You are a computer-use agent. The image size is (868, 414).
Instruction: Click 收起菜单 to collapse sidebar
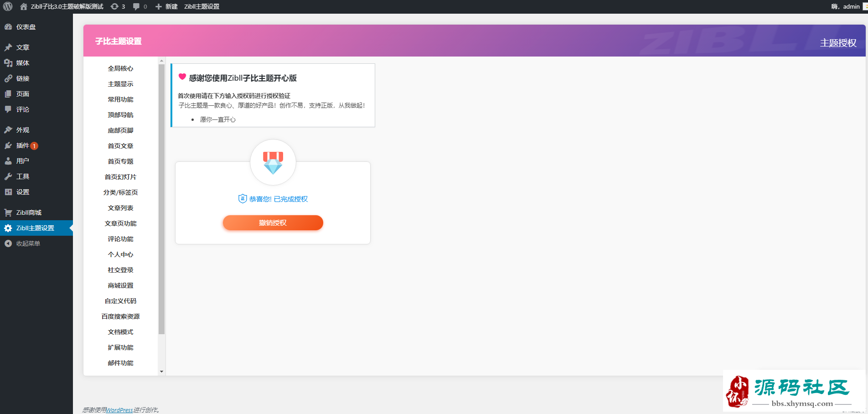tap(28, 243)
